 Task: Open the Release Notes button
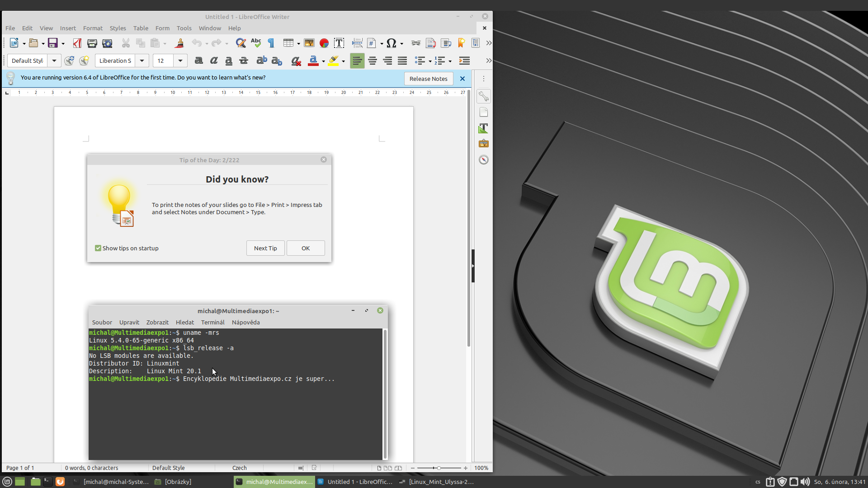(x=428, y=79)
